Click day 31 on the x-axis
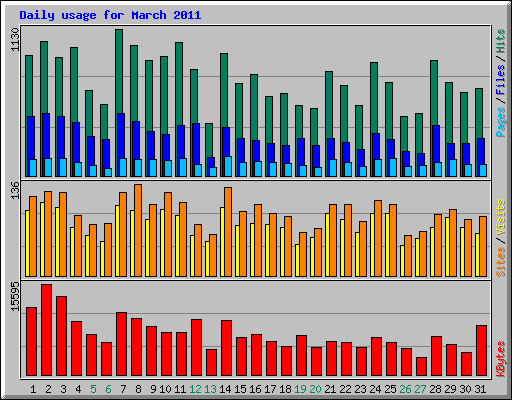Screen dimensions: 512x400 tap(480, 389)
